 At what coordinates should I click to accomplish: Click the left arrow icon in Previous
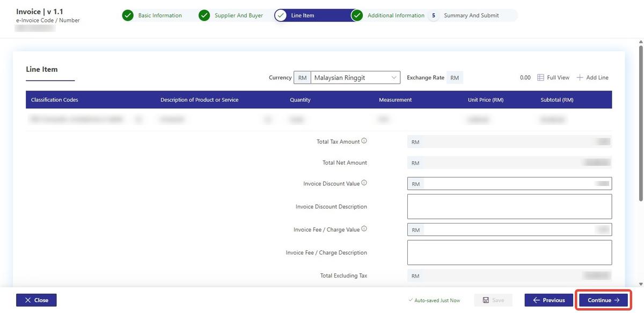point(536,300)
